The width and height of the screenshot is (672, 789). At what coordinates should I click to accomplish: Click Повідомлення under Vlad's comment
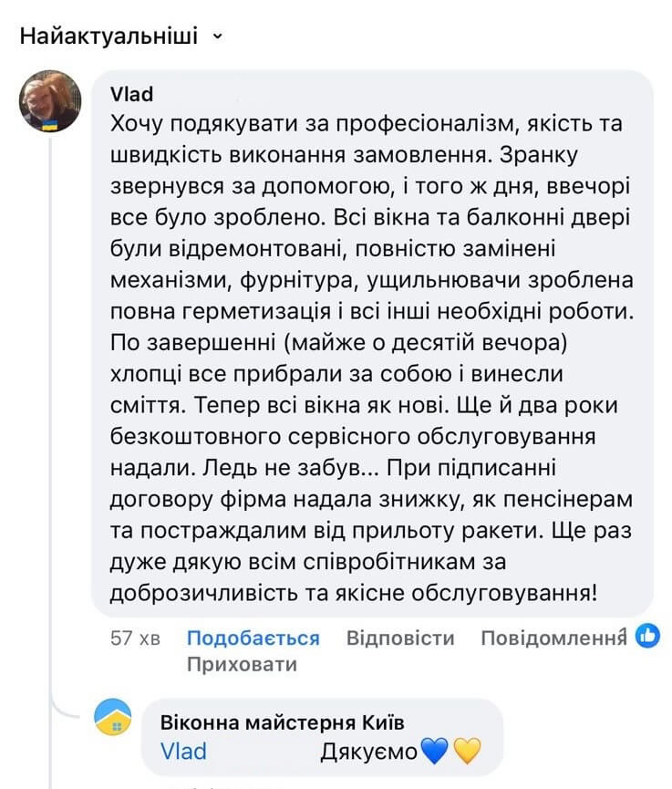pyautogui.click(x=553, y=638)
